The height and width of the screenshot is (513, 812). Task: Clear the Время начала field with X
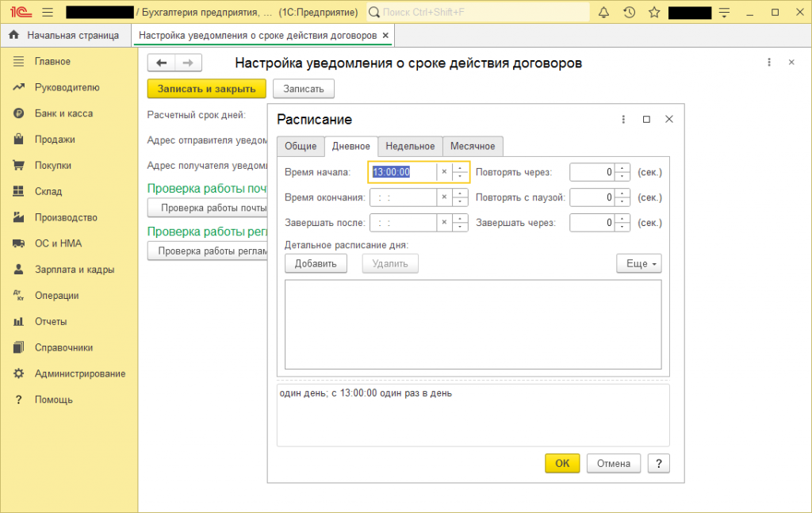pos(444,171)
